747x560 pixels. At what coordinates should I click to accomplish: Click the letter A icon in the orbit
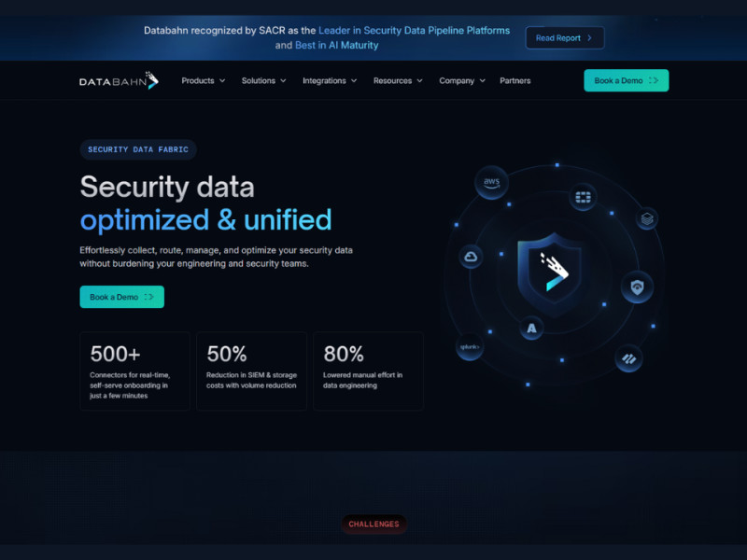531,328
